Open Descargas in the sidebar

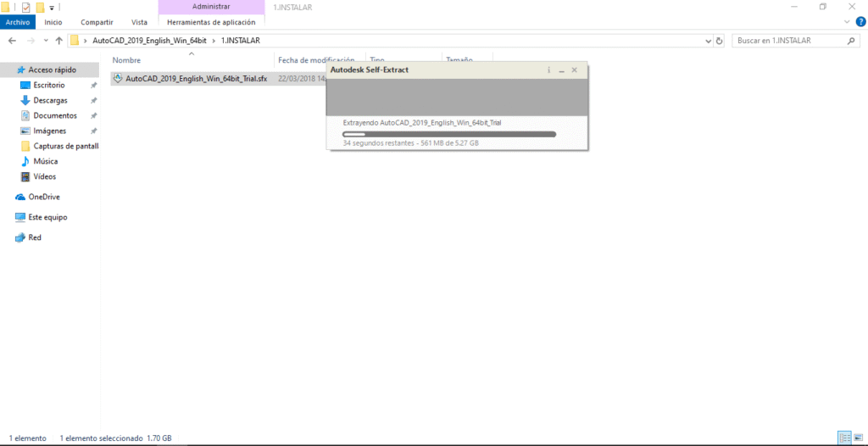point(50,100)
